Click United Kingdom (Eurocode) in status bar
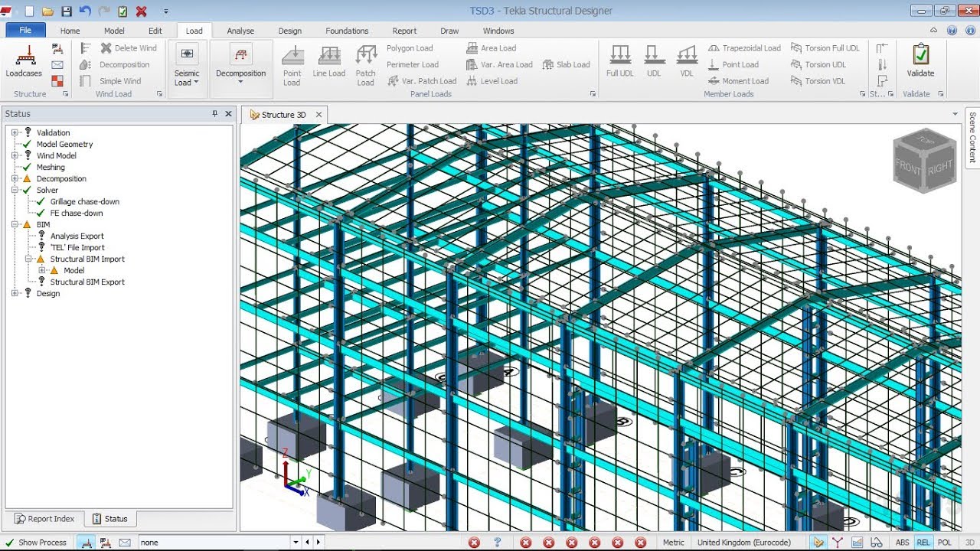The width and height of the screenshot is (980, 551). (x=743, y=543)
